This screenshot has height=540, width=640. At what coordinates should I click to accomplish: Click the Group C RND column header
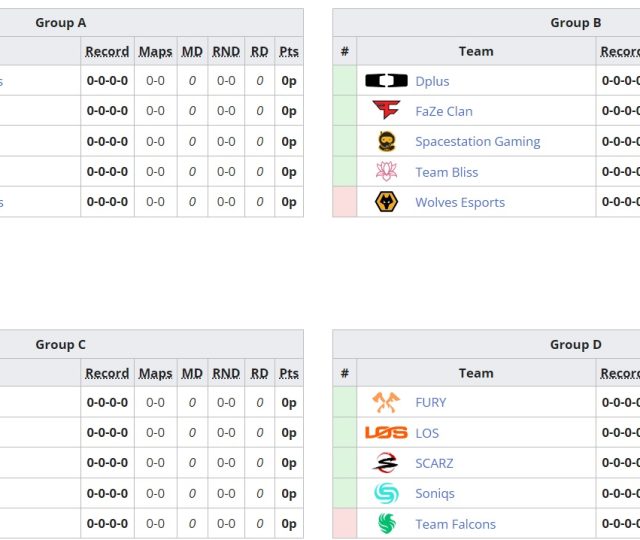coord(226,374)
